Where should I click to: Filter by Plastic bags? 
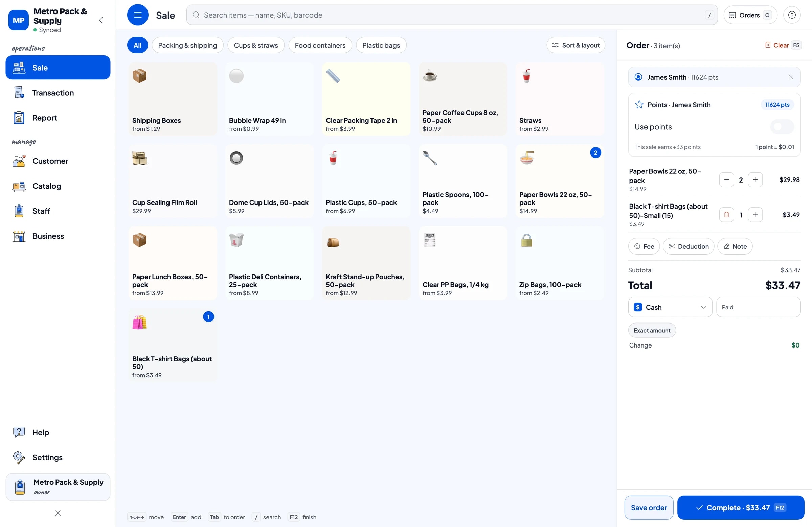(381, 45)
